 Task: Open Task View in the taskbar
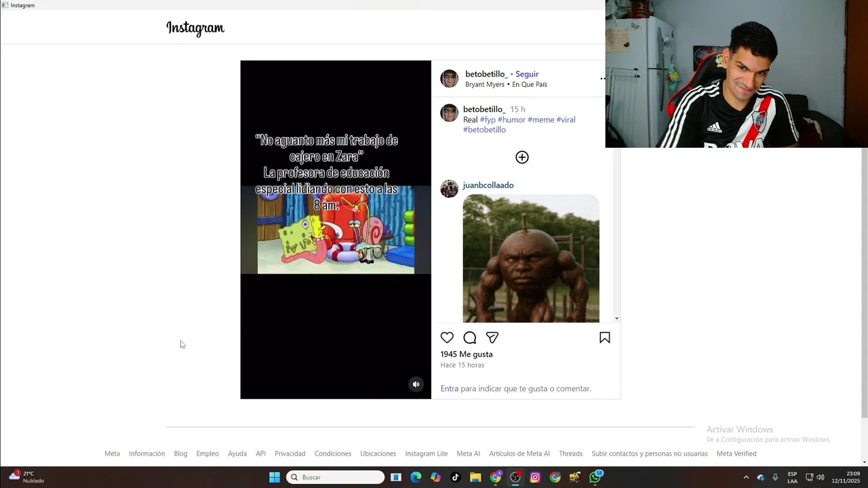[x=396, y=477]
